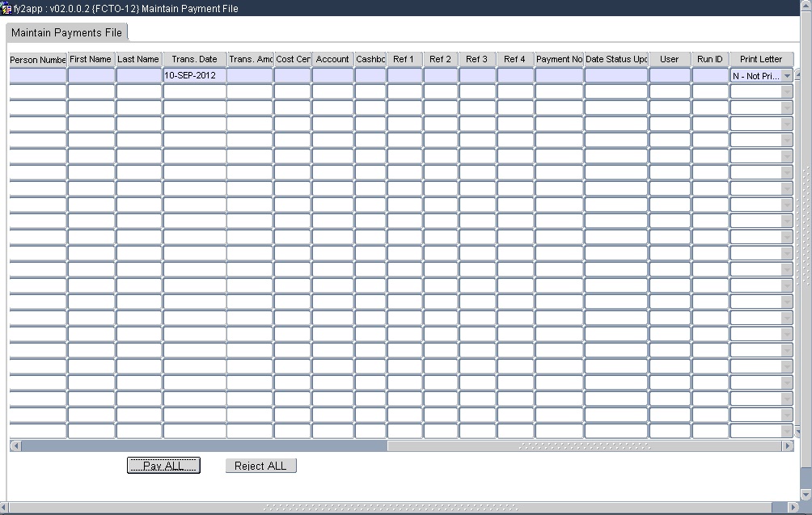This screenshot has height=515, width=812.
Task: Open the Print Letter dropdown on the third row
Action: click(785, 108)
